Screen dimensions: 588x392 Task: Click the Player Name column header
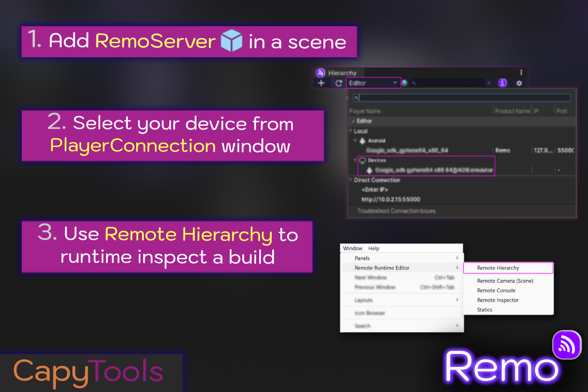coord(365,111)
